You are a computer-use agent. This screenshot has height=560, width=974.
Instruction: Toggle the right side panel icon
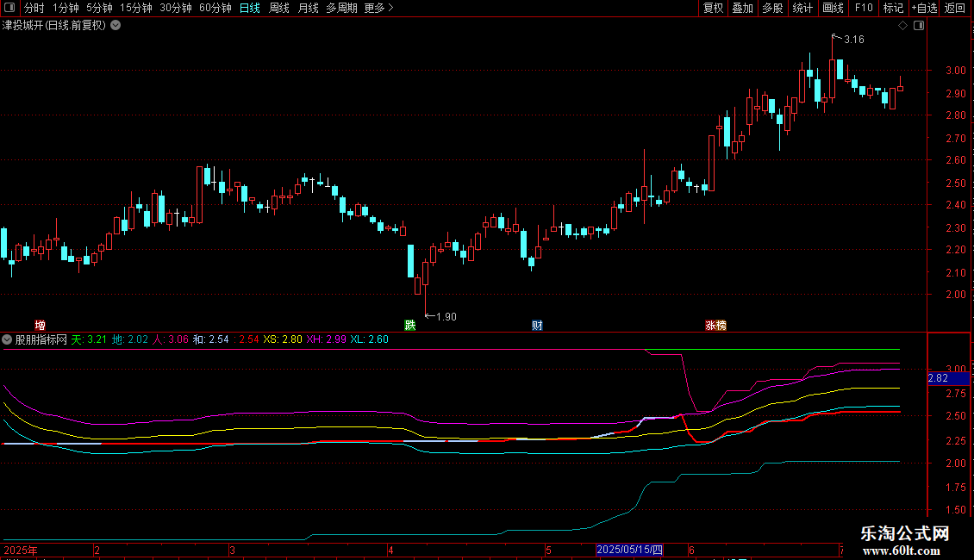[919, 26]
